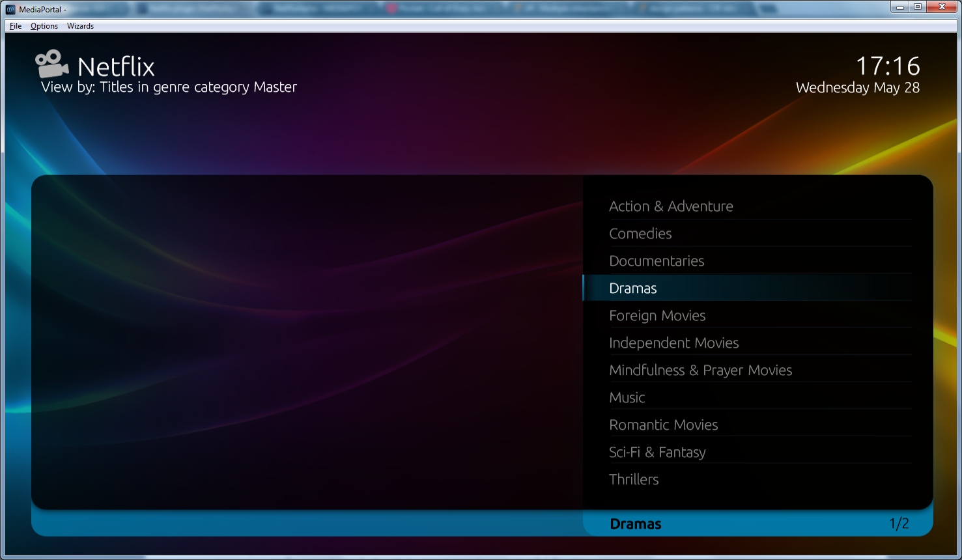Choose Independent Movies genre
Image resolution: width=962 pixels, height=560 pixels.
748,343
